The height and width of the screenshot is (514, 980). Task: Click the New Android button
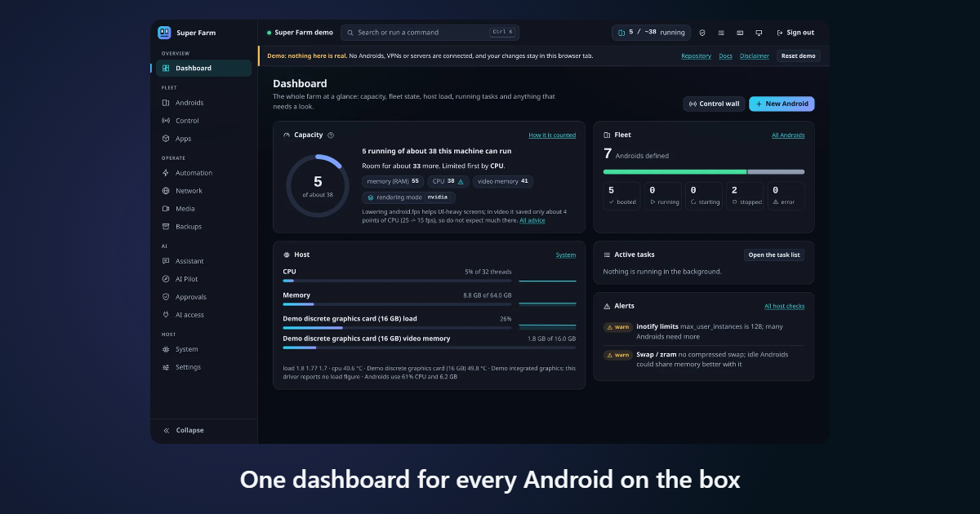pos(782,104)
